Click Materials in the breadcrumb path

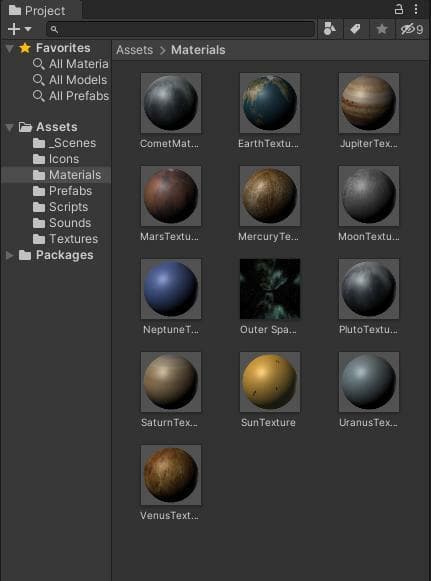click(x=198, y=50)
